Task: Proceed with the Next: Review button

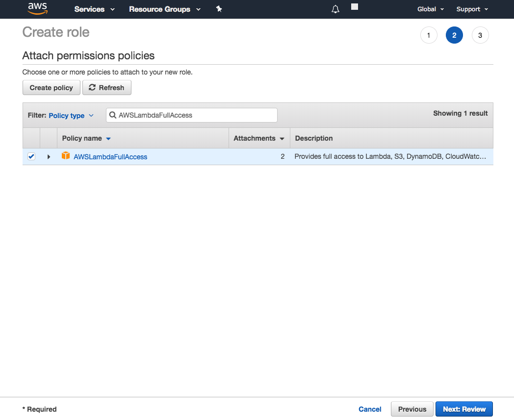Action: click(464, 409)
